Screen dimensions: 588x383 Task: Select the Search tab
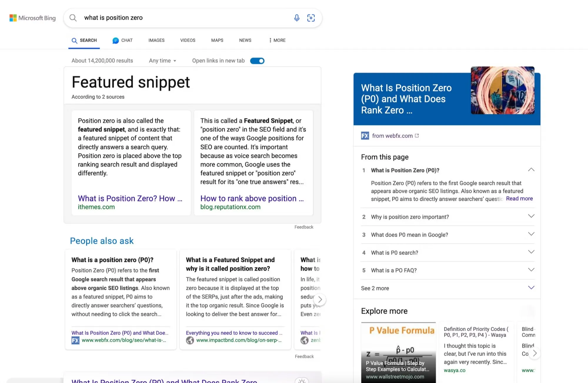84,40
